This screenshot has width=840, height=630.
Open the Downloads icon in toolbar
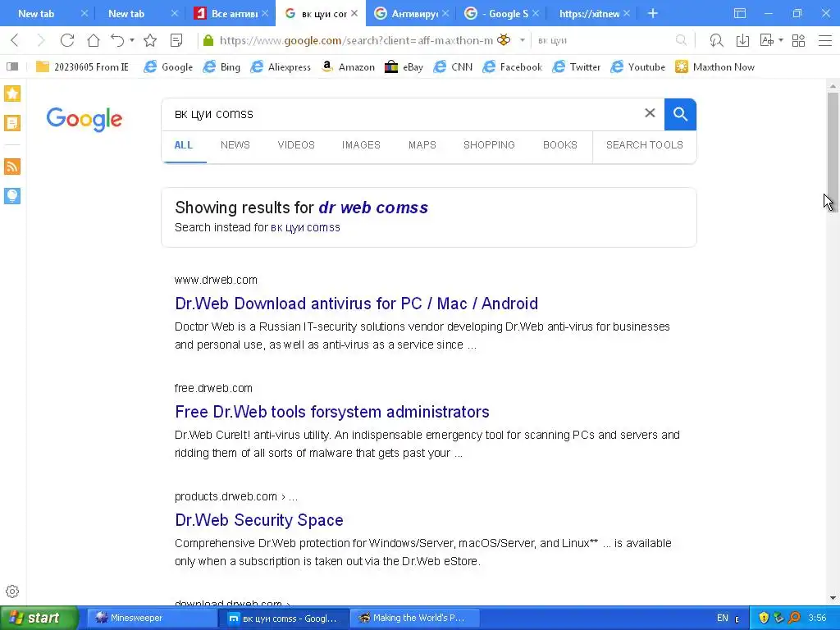742,40
